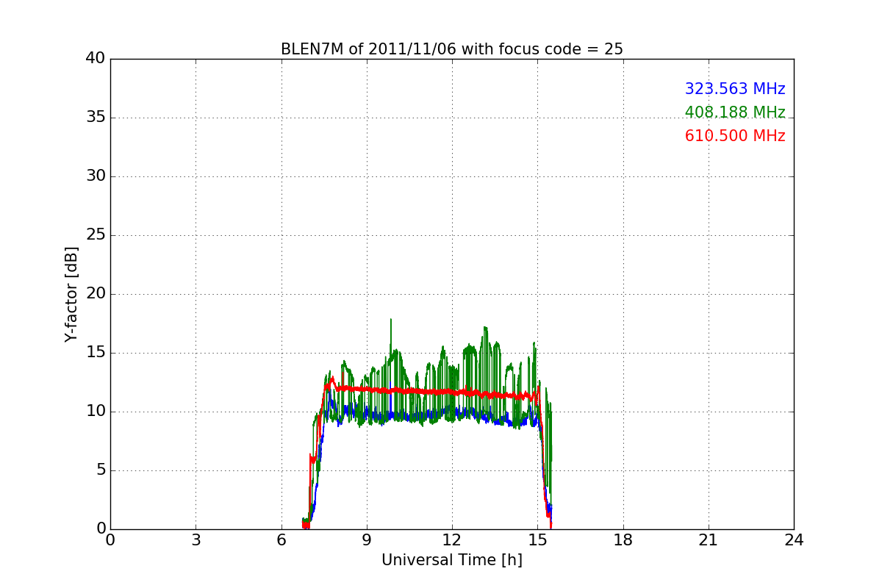This screenshot has height=588, width=882.
Task: Click x-axis tick label '6'
Action: click(281, 540)
